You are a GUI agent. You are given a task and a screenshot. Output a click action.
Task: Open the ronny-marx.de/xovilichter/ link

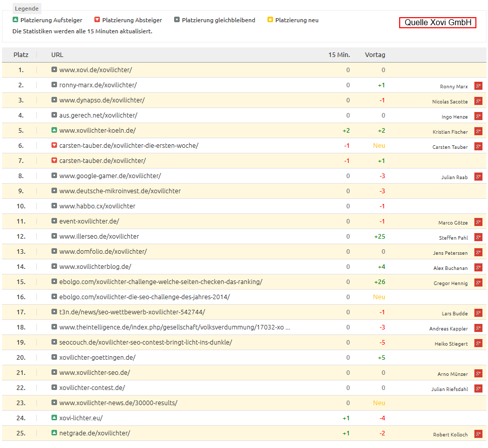(x=97, y=85)
